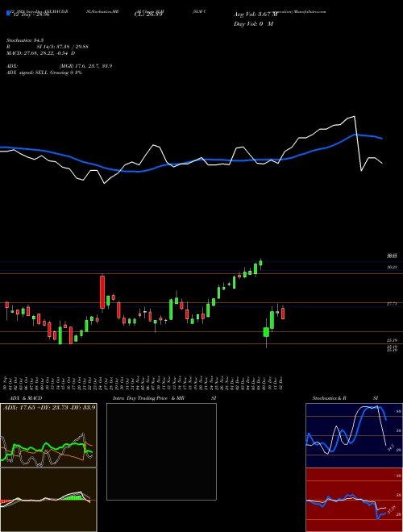Image resolution: width=403 pixels, height=532 pixels.
Task: Select the '12 Day = 28.96' label
Action: [30, 15]
